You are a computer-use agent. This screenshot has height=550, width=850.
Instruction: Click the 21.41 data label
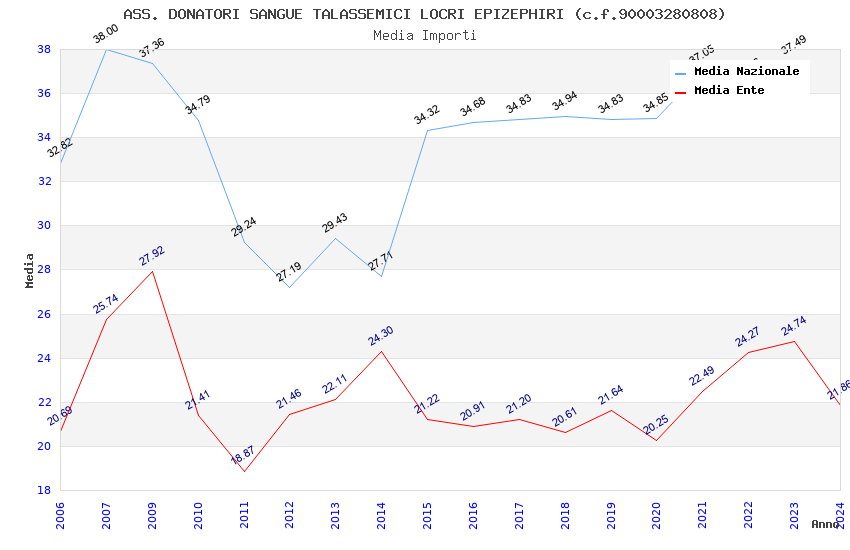(x=197, y=400)
